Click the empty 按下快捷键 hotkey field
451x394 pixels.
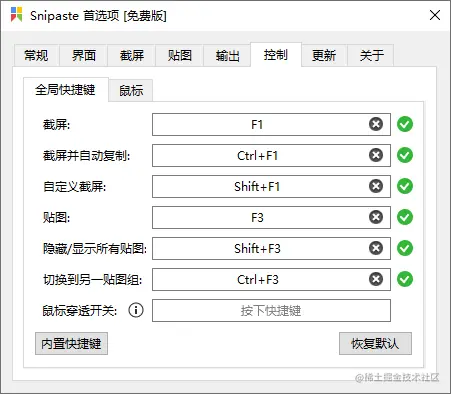pyautogui.click(x=271, y=310)
